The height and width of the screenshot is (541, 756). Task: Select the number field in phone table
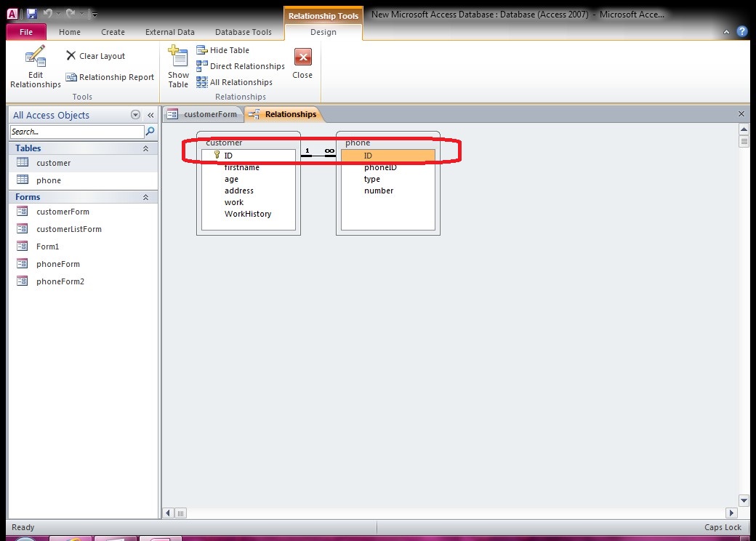(x=388, y=191)
